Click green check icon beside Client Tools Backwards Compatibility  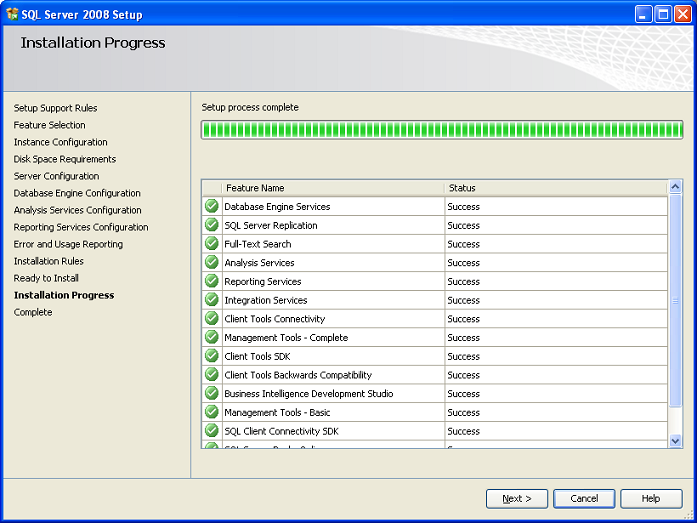tap(212, 375)
